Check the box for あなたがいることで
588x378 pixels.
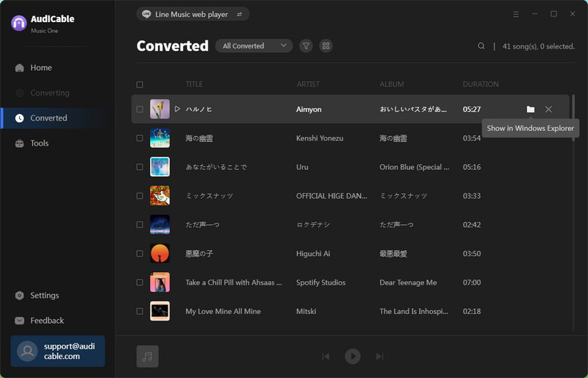[x=140, y=167]
